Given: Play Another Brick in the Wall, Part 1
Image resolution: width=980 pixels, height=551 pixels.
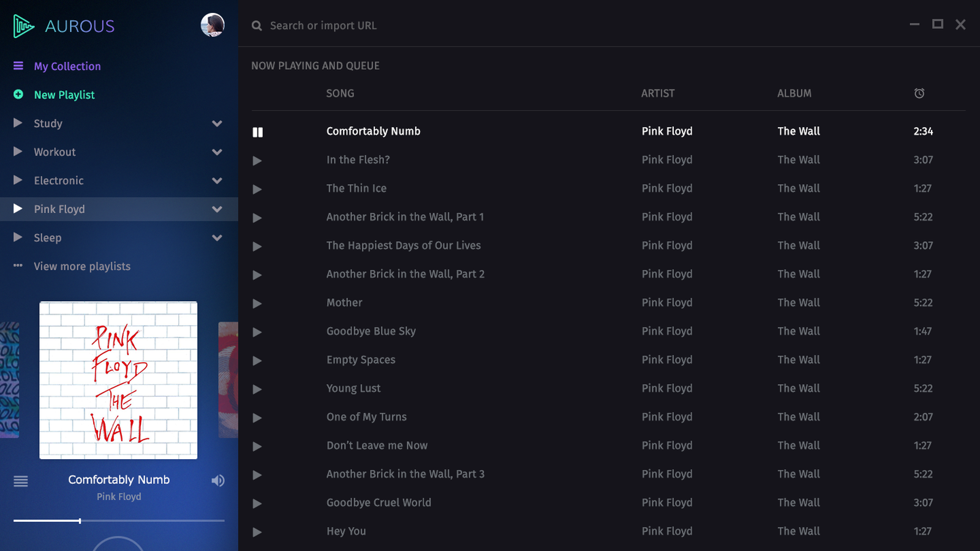Looking at the screenshot, I should 257,218.
